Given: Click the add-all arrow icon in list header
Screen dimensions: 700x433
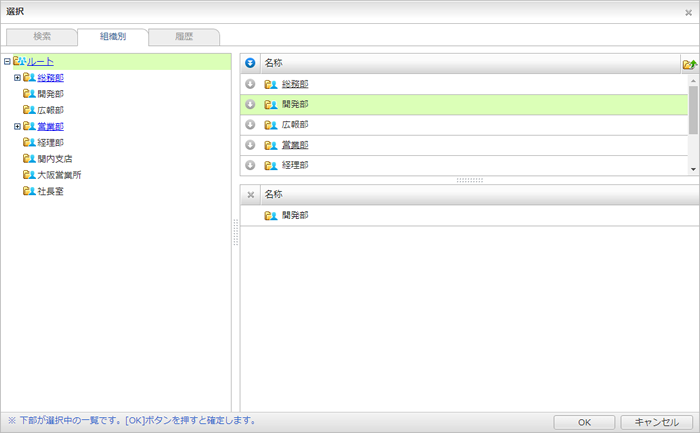Looking at the screenshot, I should coord(250,63).
